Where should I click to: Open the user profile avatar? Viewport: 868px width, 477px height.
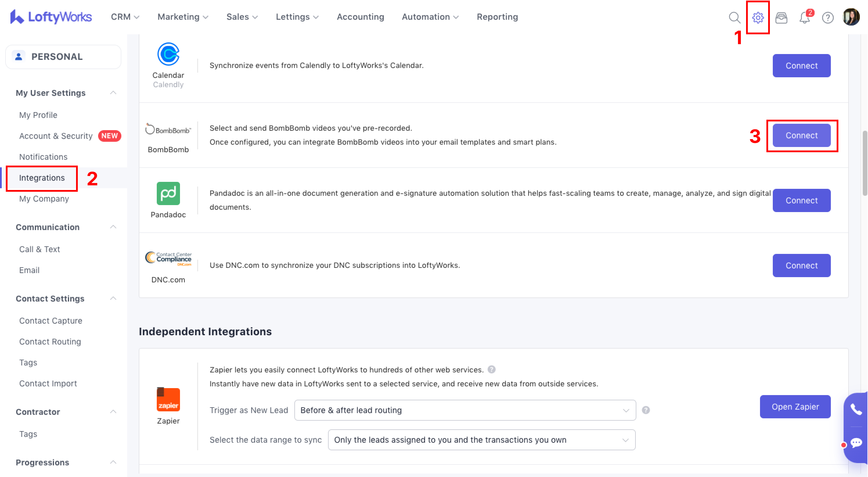coord(851,17)
